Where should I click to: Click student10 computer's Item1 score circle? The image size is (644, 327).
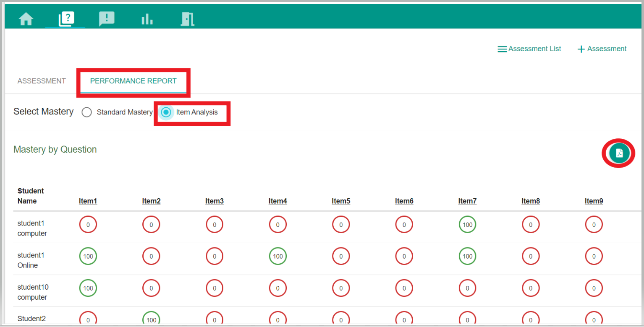[88, 288]
